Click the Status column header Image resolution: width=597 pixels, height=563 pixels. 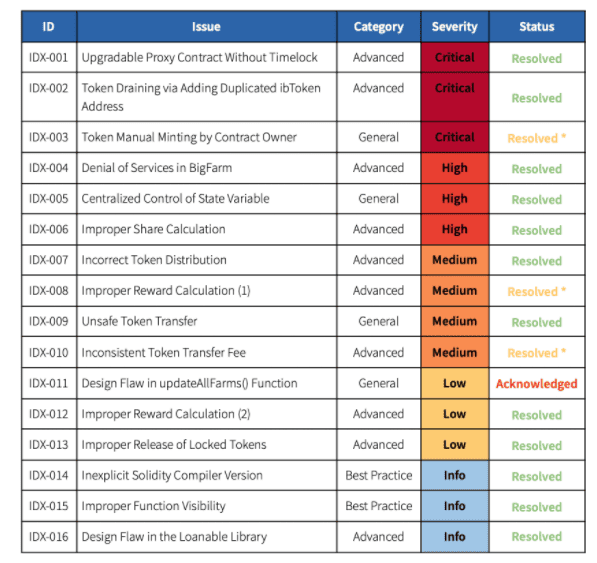tap(537, 27)
